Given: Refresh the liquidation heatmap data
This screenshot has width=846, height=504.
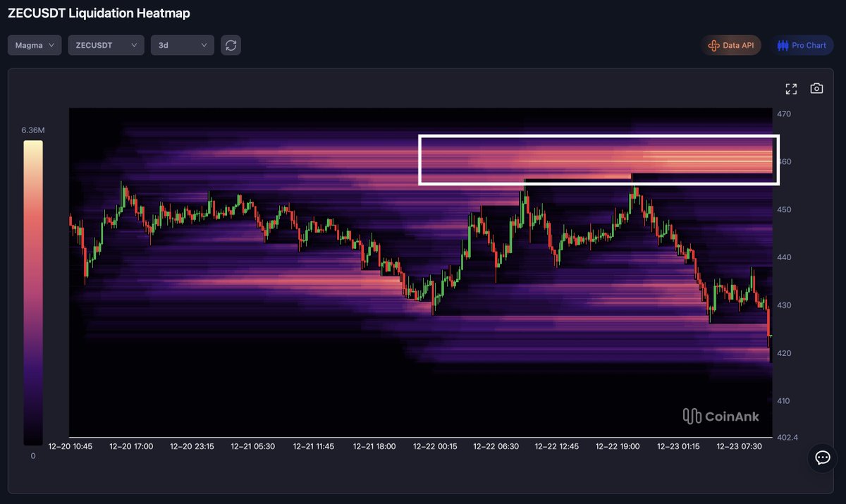Looking at the screenshot, I should pos(231,44).
